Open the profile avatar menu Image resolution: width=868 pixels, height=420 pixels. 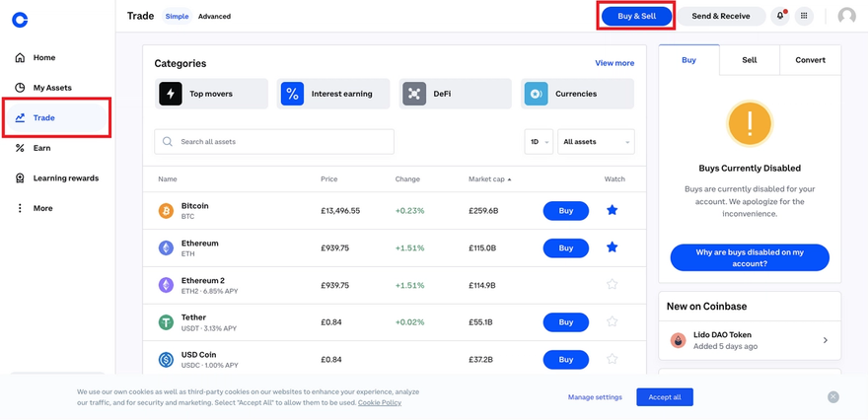pos(846,16)
